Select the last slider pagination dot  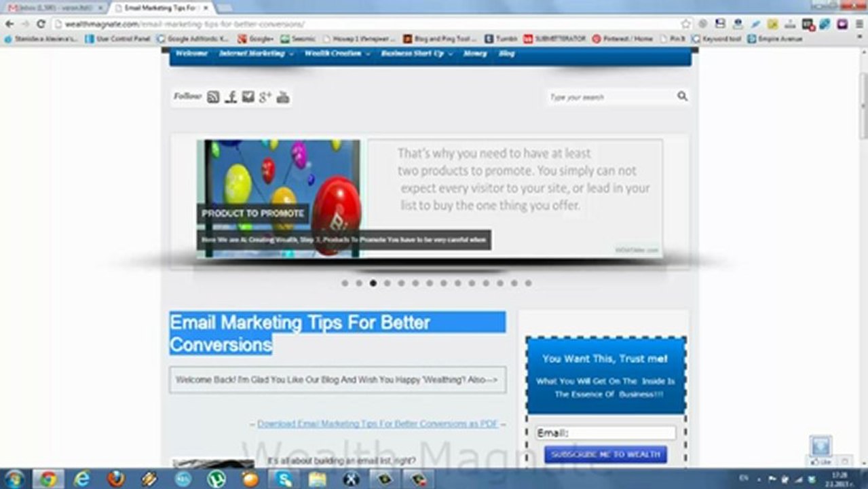[528, 283]
